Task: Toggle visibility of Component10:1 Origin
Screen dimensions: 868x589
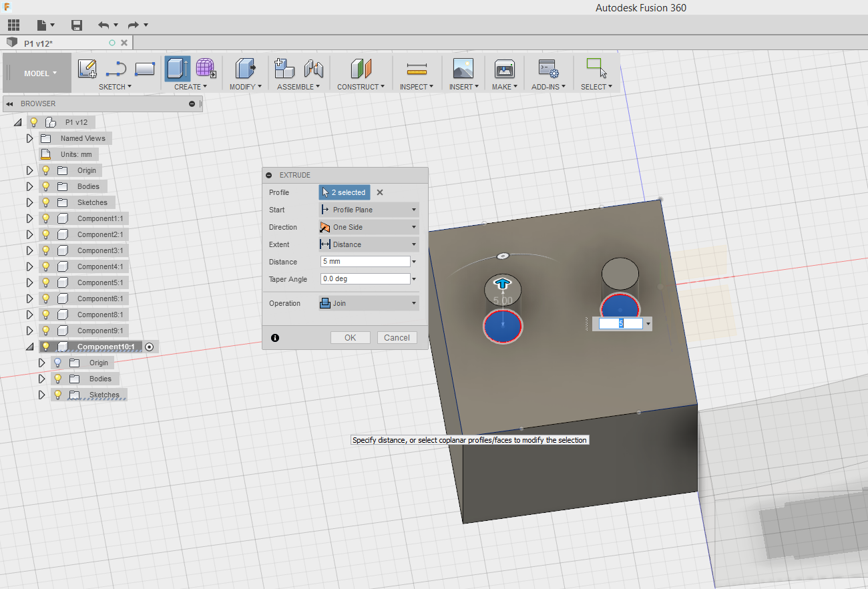Action: [58, 363]
